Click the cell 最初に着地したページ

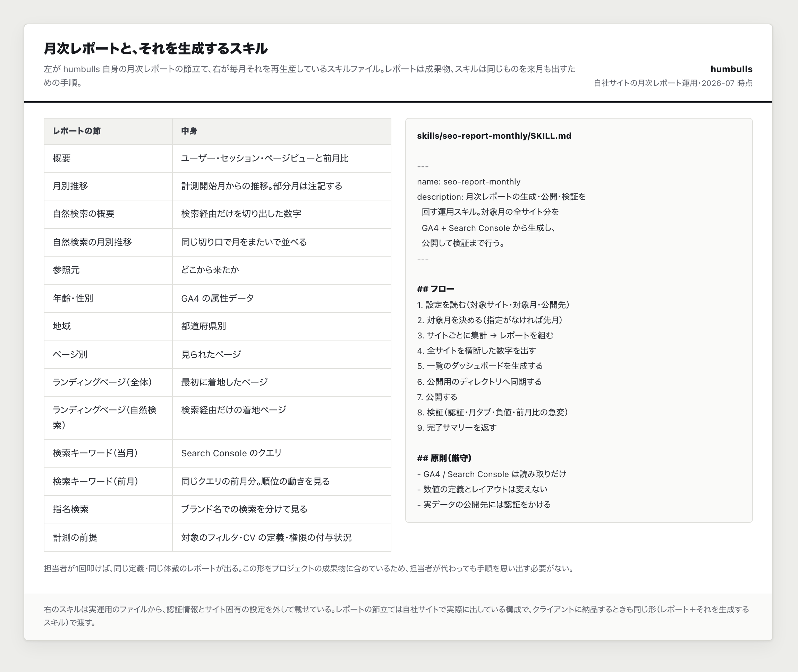282,382
